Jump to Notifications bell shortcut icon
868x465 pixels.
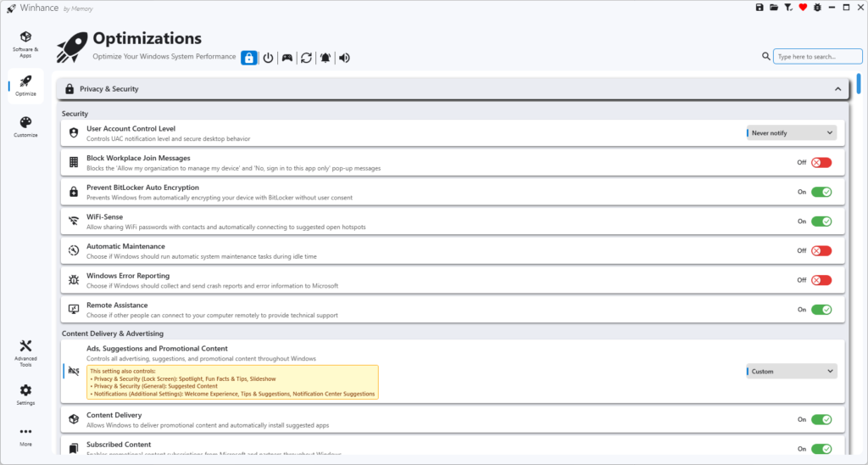[x=325, y=58]
